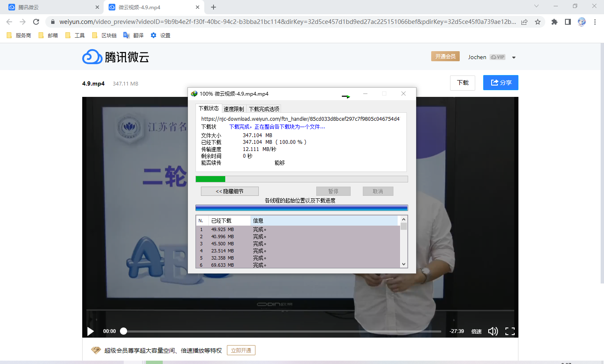Reload the page in the browser
This screenshot has width=604, height=364.
pyautogui.click(x=36, y=22)
